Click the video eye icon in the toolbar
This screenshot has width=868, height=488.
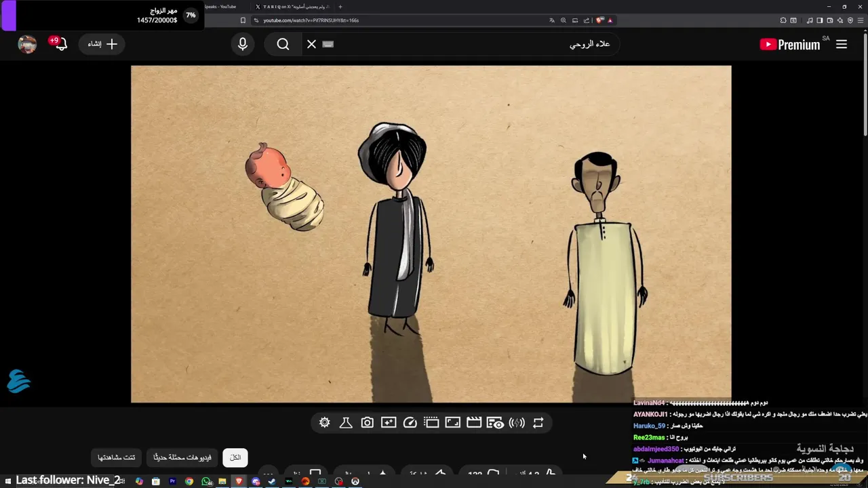pos(495,423)
